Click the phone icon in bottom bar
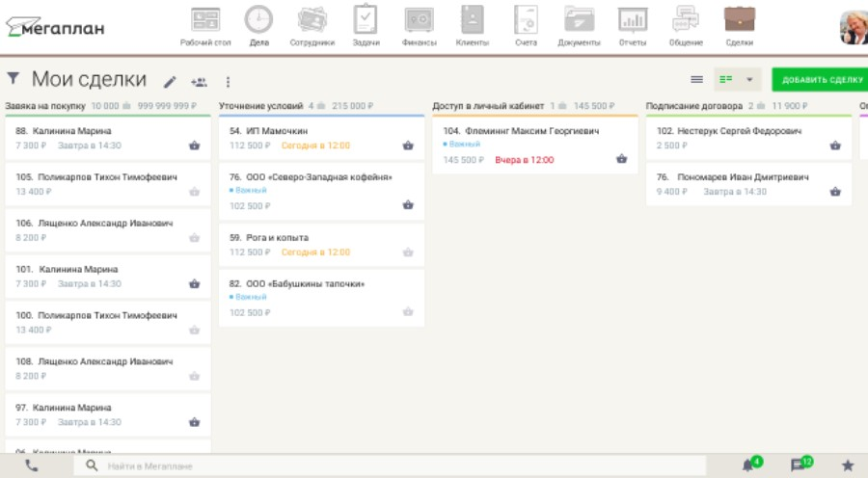This screenshot has height=478, width=868. [32, 465]
